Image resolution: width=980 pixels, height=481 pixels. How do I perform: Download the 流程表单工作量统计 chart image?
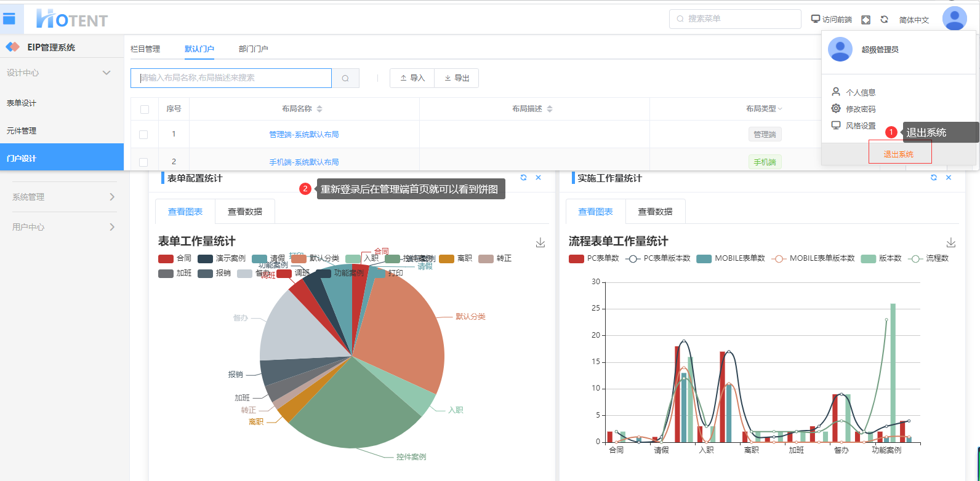950,243
